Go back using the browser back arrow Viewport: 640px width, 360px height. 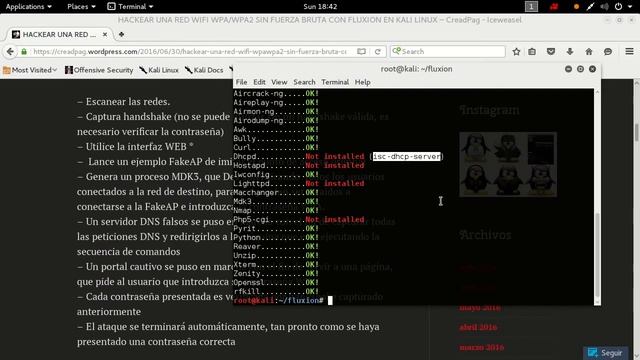click(10, 51)
